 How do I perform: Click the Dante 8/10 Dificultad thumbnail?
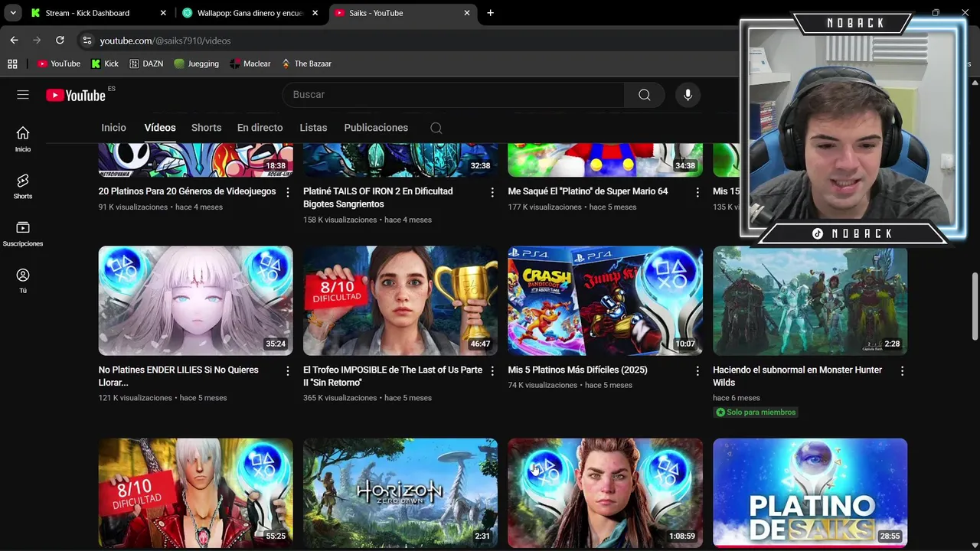[195, 493]
